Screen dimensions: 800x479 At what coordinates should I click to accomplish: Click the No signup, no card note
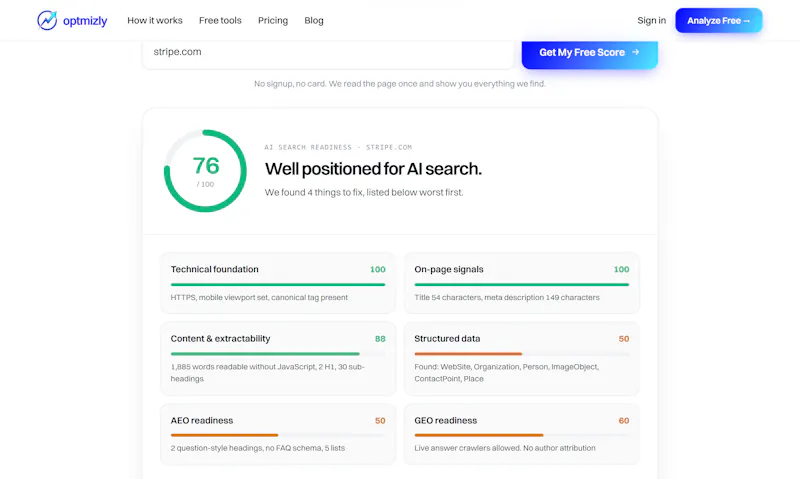[x=400, y=84]
